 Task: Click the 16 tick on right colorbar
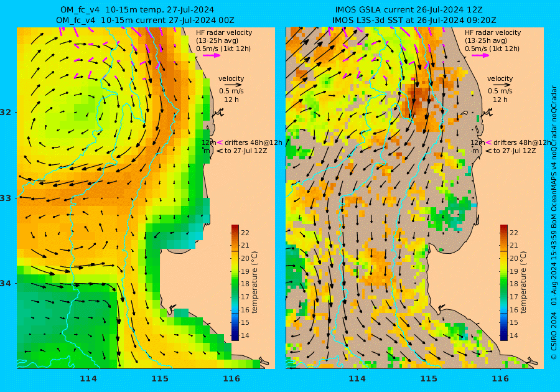513,310
